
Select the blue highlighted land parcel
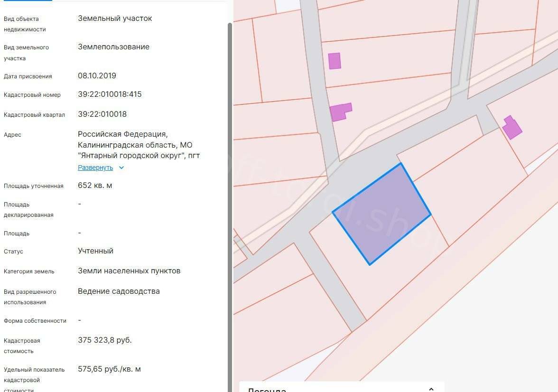coord(381,215)
